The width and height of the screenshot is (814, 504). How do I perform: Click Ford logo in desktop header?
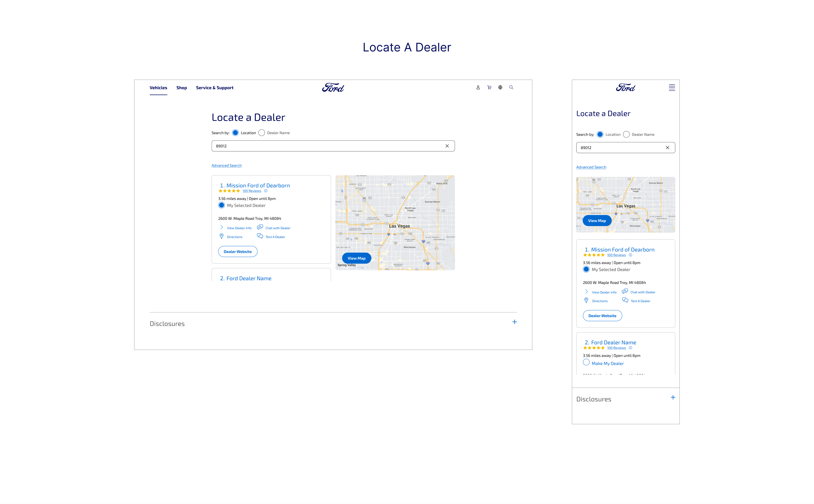coord(333,88)
